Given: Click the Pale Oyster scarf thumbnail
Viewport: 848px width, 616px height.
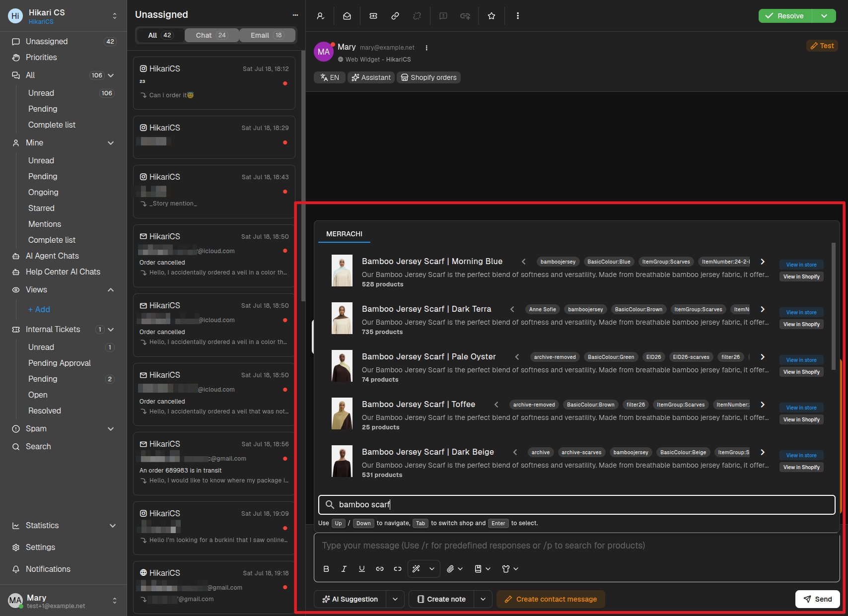Looking at the screenshot, I should pyautogui.click(x=342, y=366).
